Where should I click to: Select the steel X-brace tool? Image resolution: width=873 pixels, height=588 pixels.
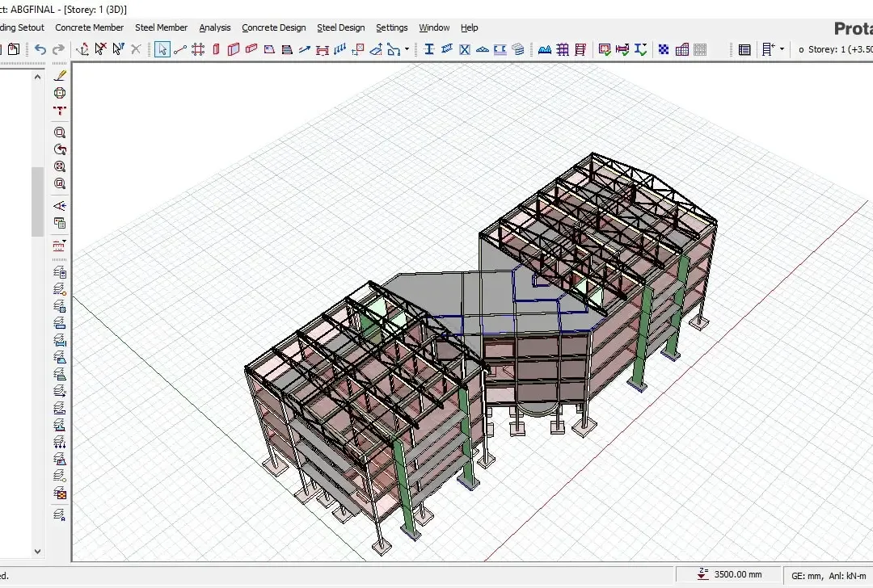[x=464, y=49]
